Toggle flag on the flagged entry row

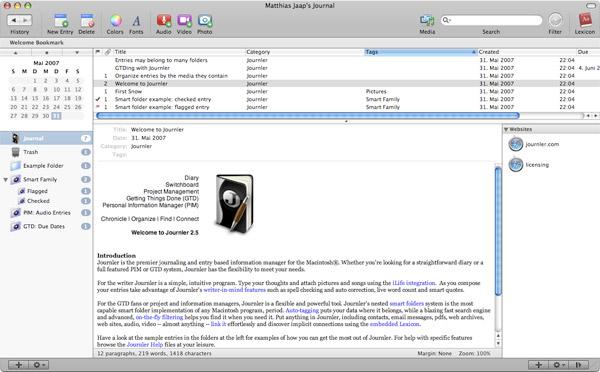click(98, 107)
